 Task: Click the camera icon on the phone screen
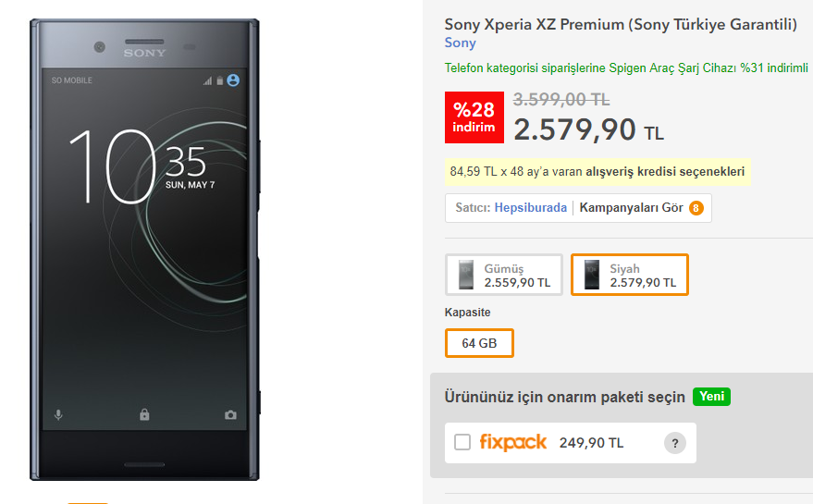230,415
